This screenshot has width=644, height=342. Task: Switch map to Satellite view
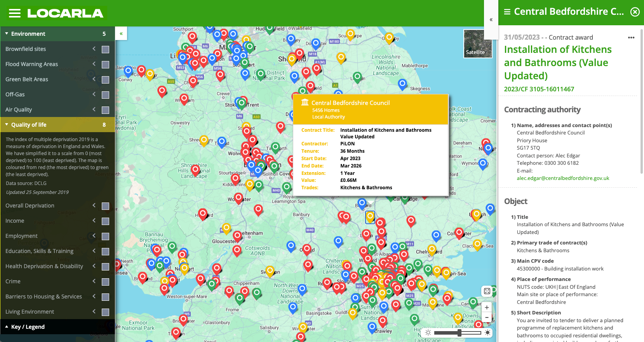(x=478, y=44)
